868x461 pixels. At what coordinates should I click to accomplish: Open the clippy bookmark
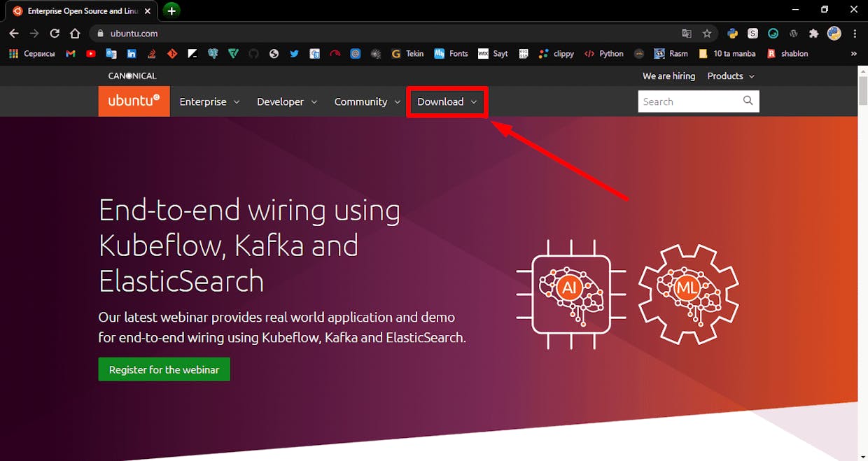tap(556, 53)
